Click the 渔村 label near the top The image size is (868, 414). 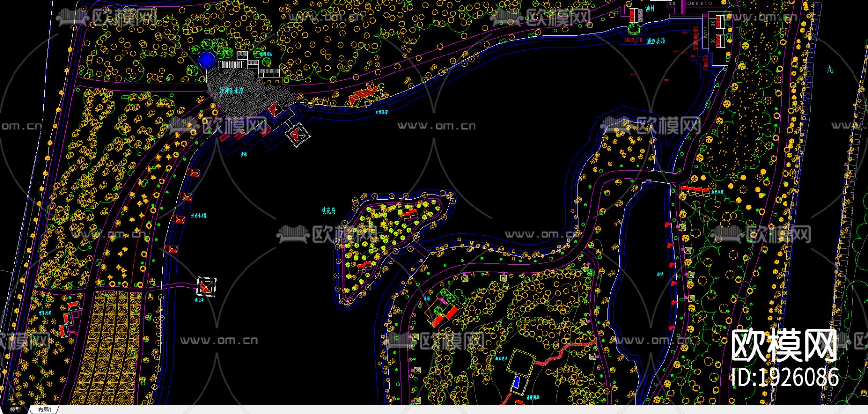coord(650,9)
